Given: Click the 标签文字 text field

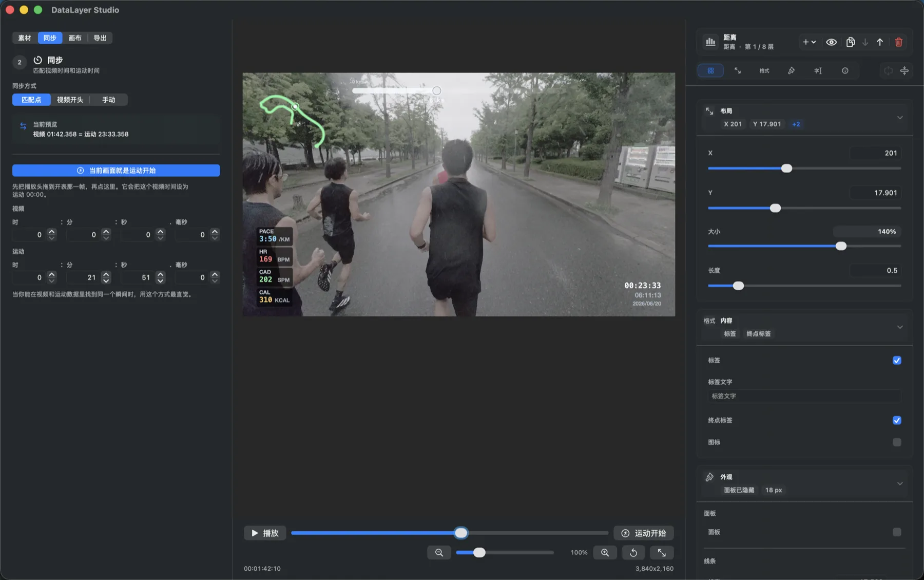Looking at the screenshot, I should (804, 396).
